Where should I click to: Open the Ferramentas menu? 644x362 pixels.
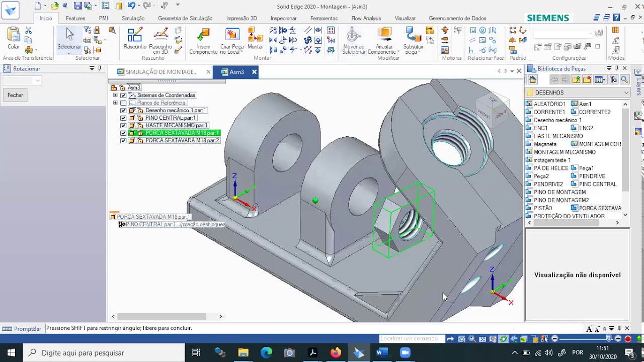point(324,18)
